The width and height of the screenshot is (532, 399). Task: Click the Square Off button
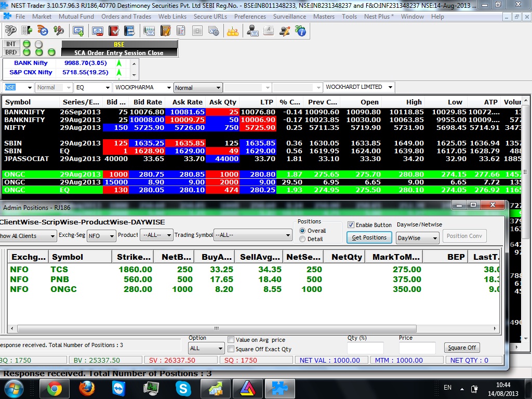[x=462, y=348]
